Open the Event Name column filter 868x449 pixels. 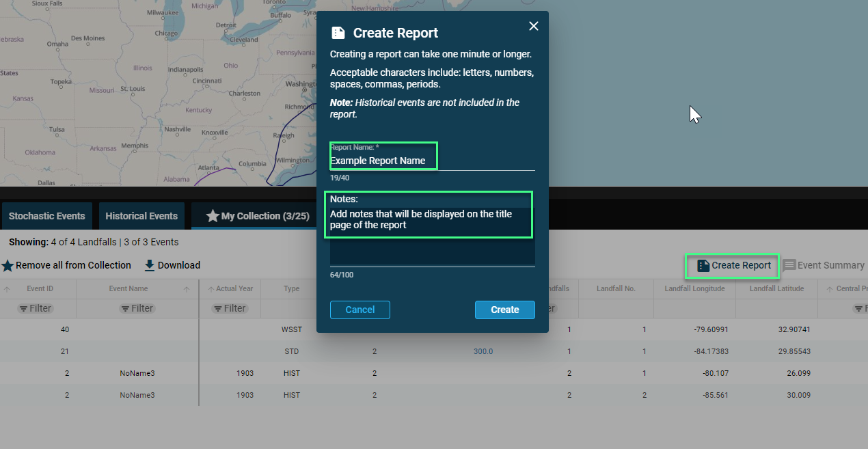137,308
